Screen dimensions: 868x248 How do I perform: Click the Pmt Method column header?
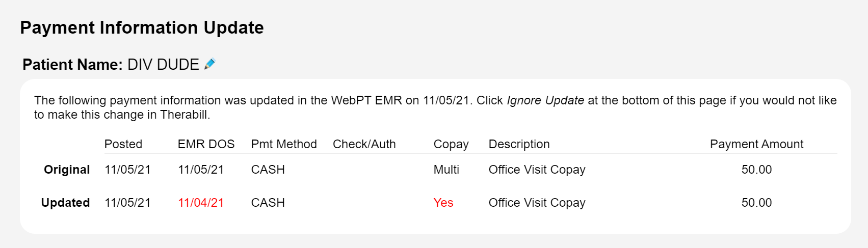coord(284,144)
